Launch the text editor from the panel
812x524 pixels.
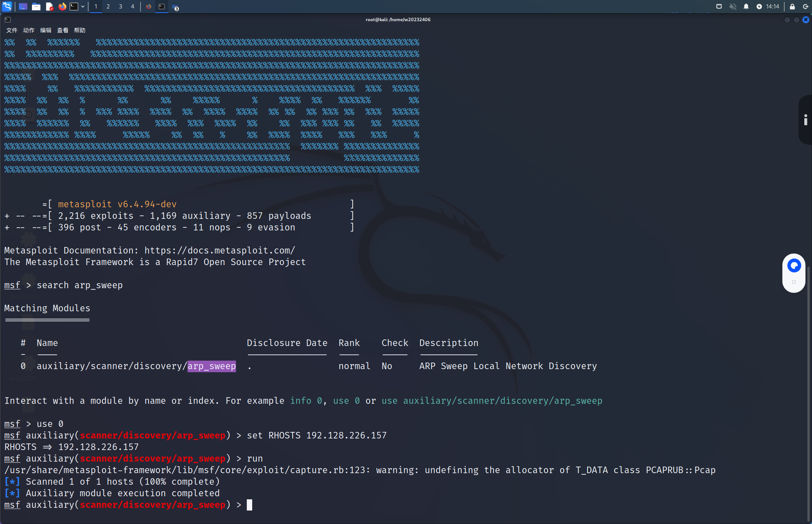point(49,7)
